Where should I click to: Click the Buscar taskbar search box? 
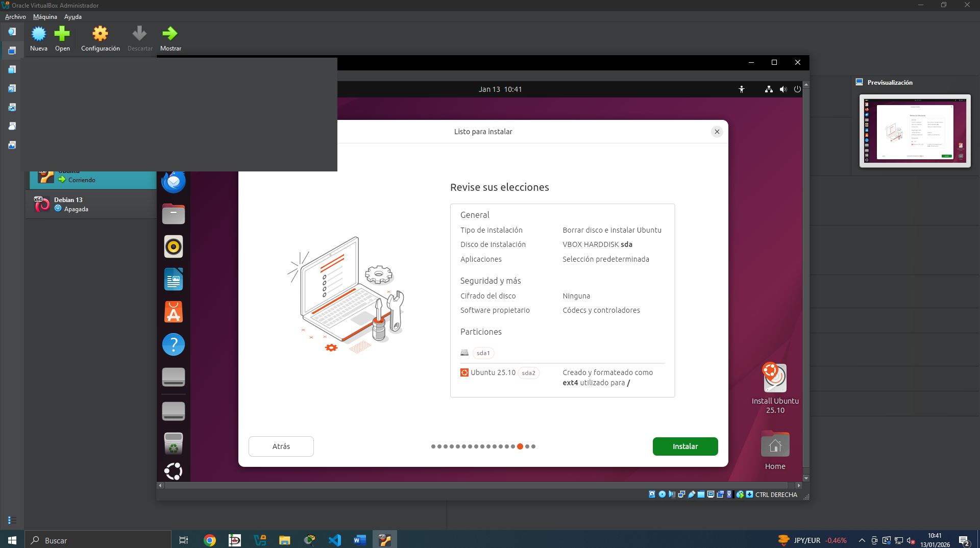[98, 540]
